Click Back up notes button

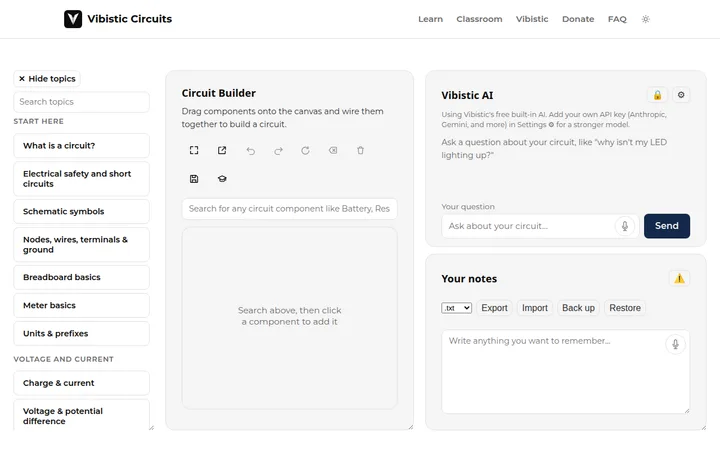pyautogui.click(x=578, y=308)
